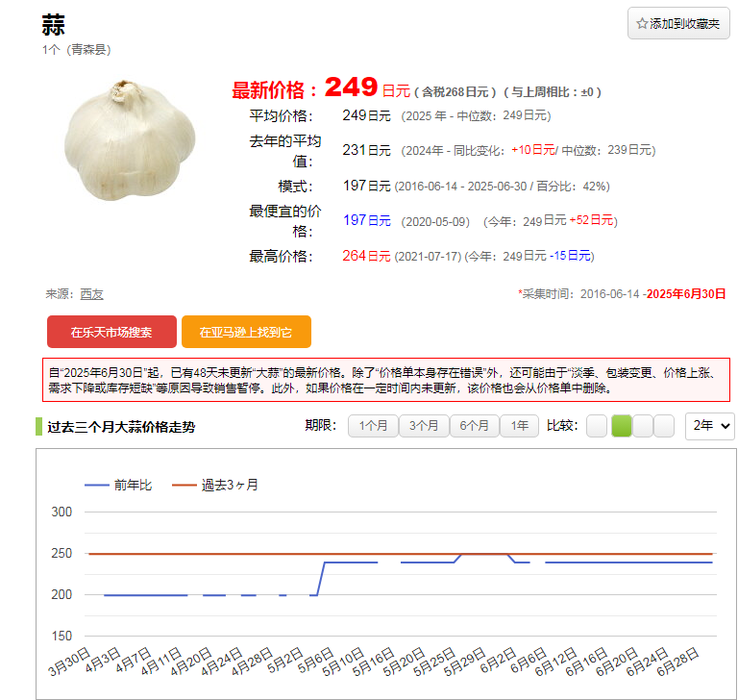The image size is (738, 700).
Task: Click the red 264日元 highest price
Action: (366, 256)
